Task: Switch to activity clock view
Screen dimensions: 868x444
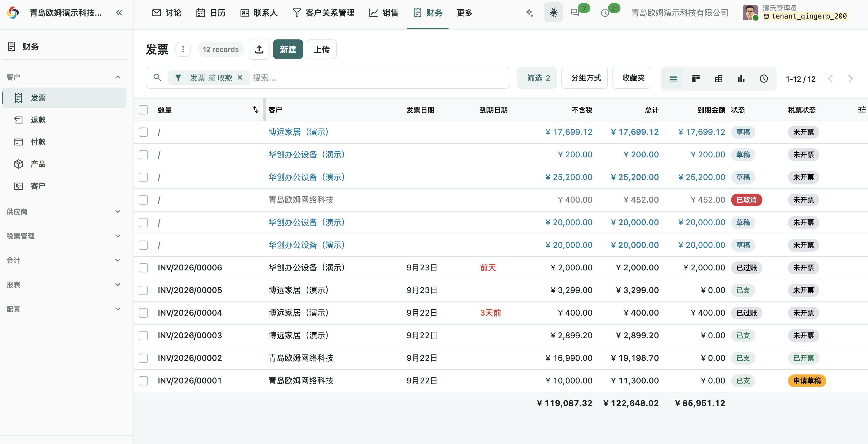Action: 764,79
